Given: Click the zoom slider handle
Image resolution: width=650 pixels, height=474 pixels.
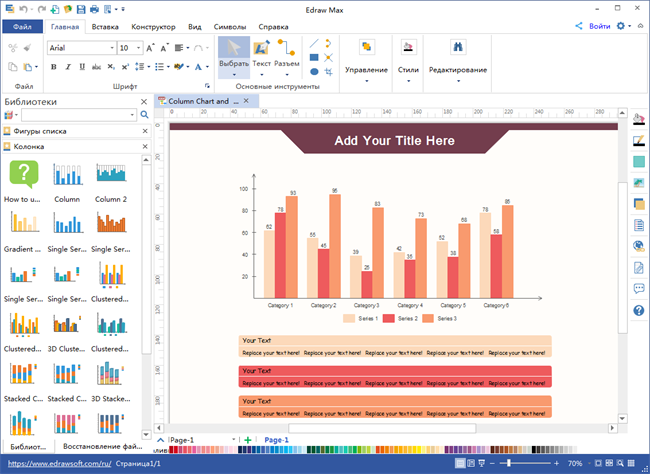Looking at the screenshot, I should point(509,463).
